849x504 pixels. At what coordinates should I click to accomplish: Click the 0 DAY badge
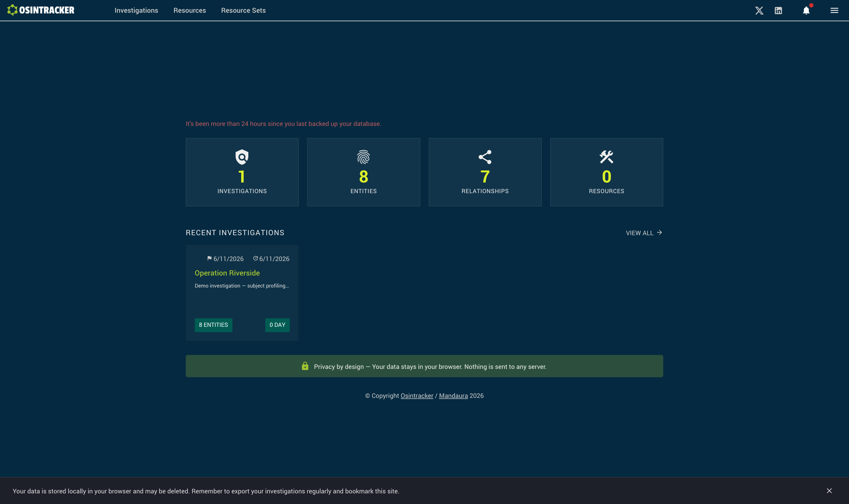277,325
